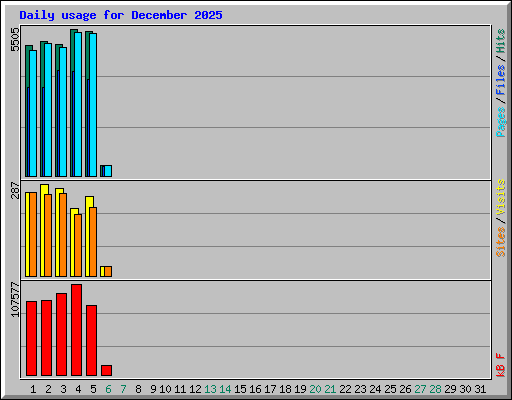This screenshot has width=512, height=400.
Task: Click day number 8 on the x-axis
Action: click(138, 389)
